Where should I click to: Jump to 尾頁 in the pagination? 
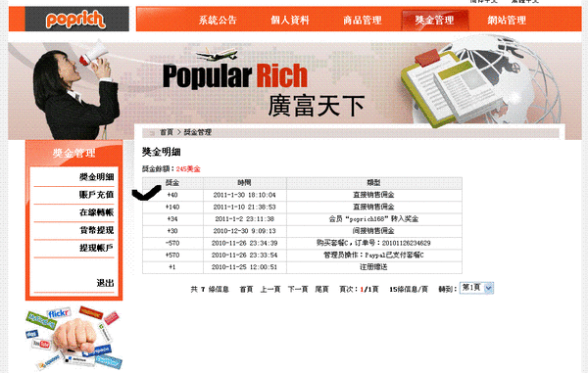pos(321,289)
